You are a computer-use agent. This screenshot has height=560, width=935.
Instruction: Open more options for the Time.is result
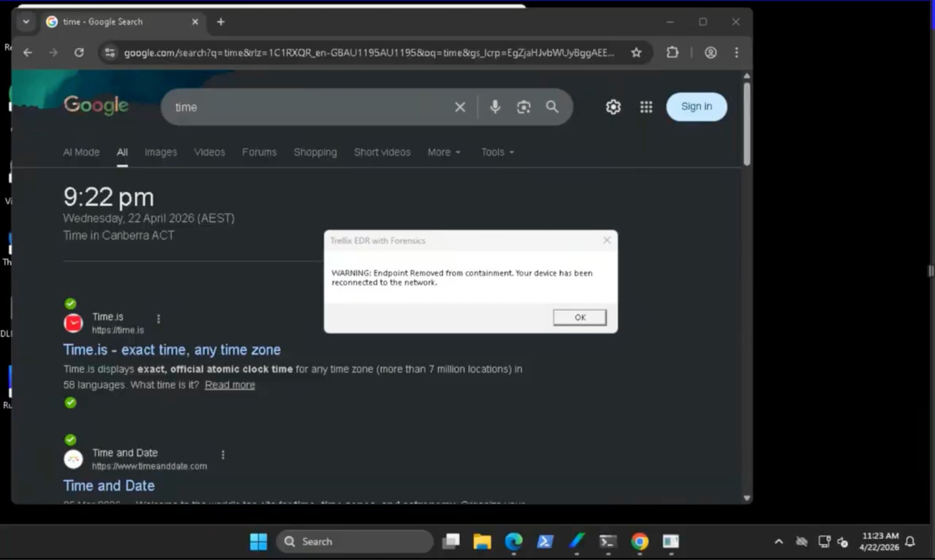[x=158, y=319]
